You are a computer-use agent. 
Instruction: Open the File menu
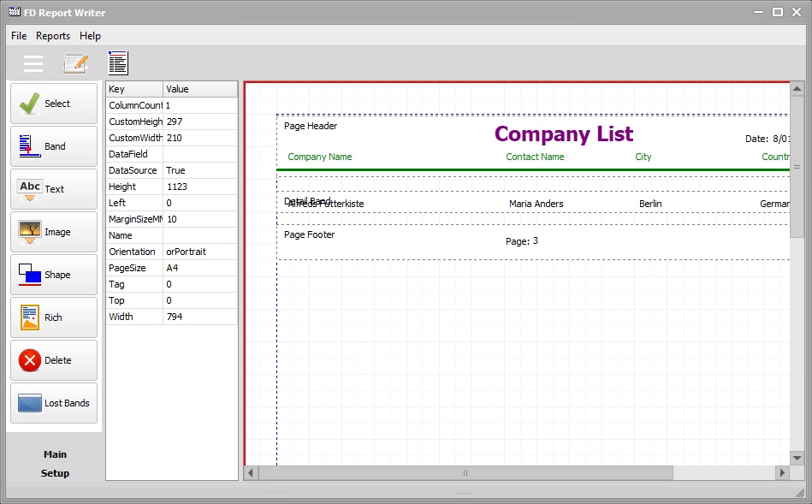coord(19,36)
